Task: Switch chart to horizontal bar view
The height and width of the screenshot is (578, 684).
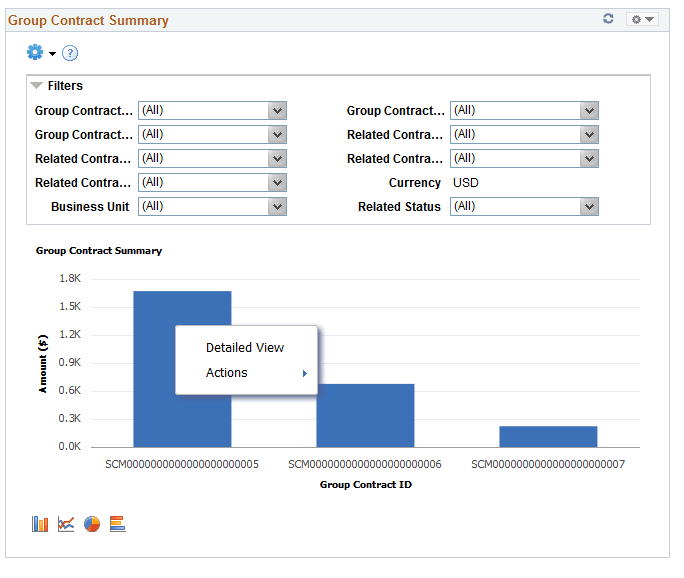Action: pos(118,524)
